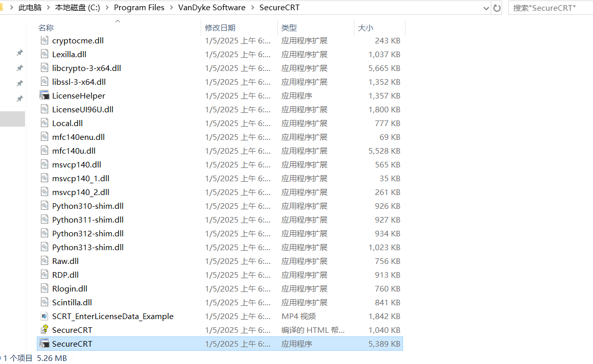
Task: Click the libssl-3-x64.dll file icon
Action: pyautogui.click(x=44, y=82)
